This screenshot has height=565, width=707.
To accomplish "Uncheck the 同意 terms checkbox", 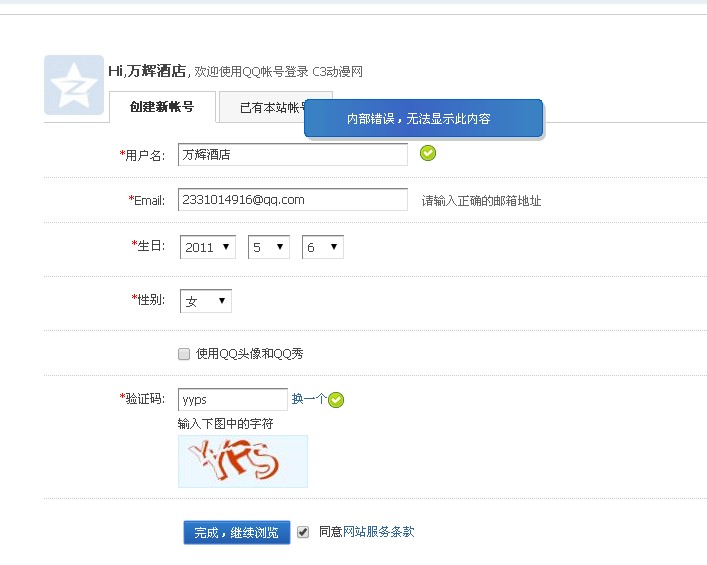I will [x=303, y=532].
